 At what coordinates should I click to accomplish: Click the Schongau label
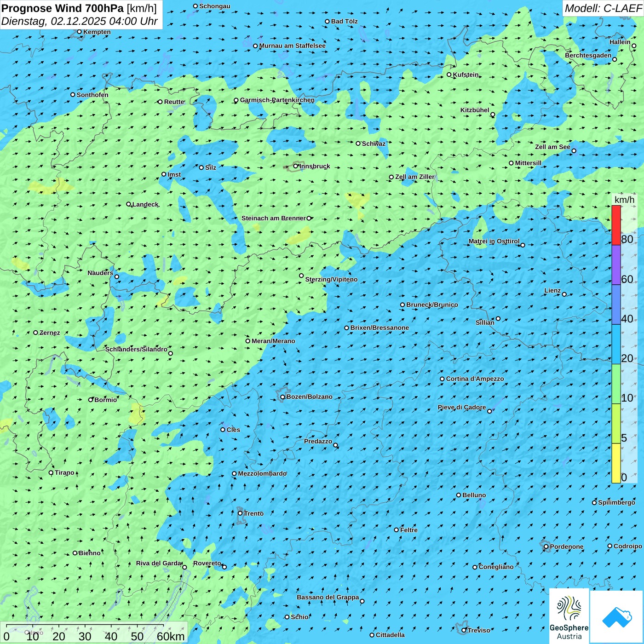pos(215,6)
